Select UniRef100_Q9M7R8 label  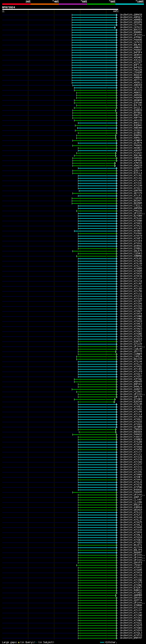click(x=131, y=191)
